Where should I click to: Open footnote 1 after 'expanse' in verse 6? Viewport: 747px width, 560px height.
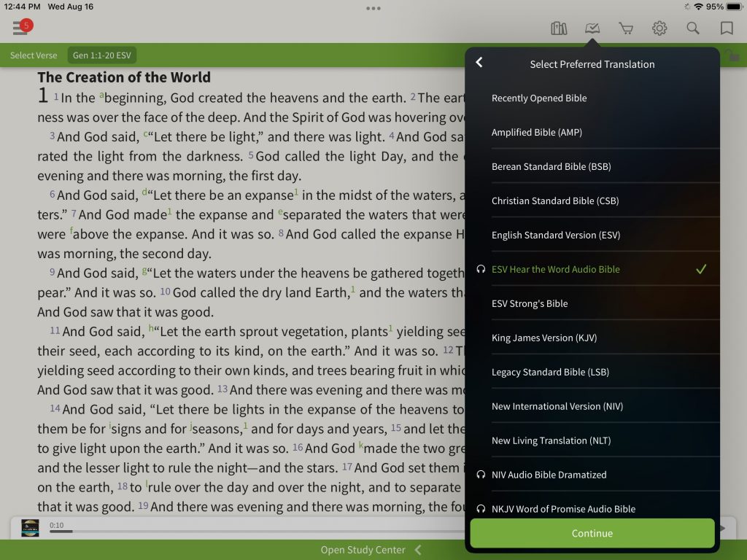[296, 192]
